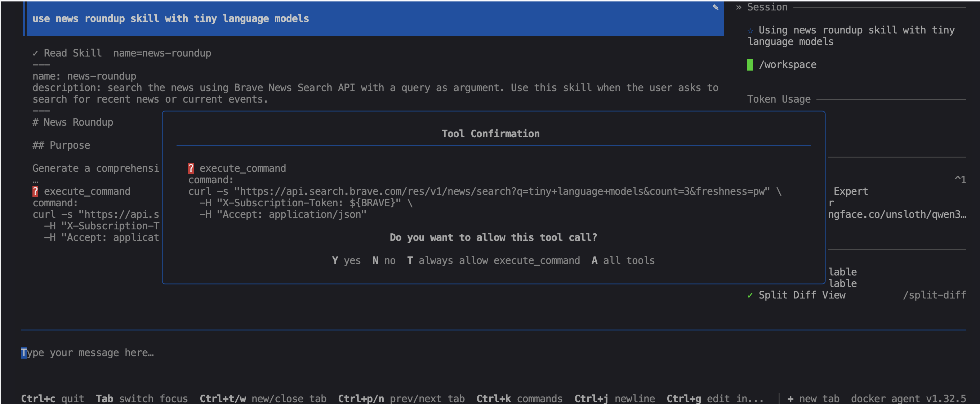Image resolution: width=980 pixels, height=404 pixels.
Task: Click the ellipsis to expand truncated skill output
Action: [x=35, y=180]
